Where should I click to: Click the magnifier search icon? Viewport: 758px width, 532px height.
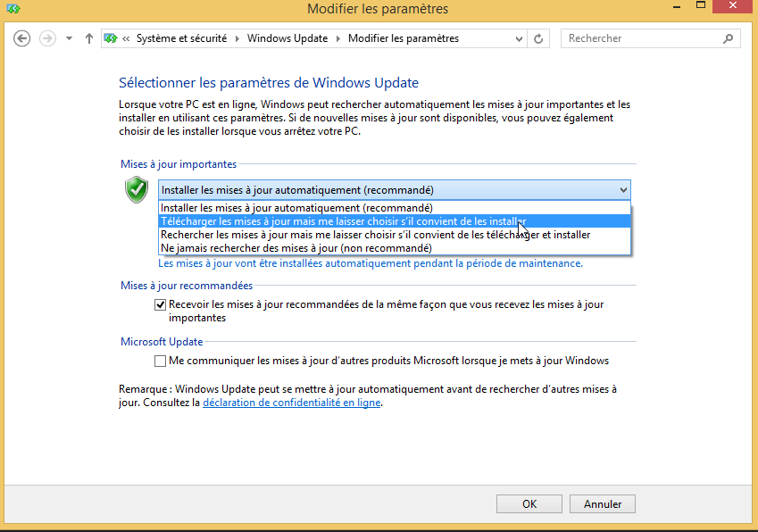tap(728, 38)
